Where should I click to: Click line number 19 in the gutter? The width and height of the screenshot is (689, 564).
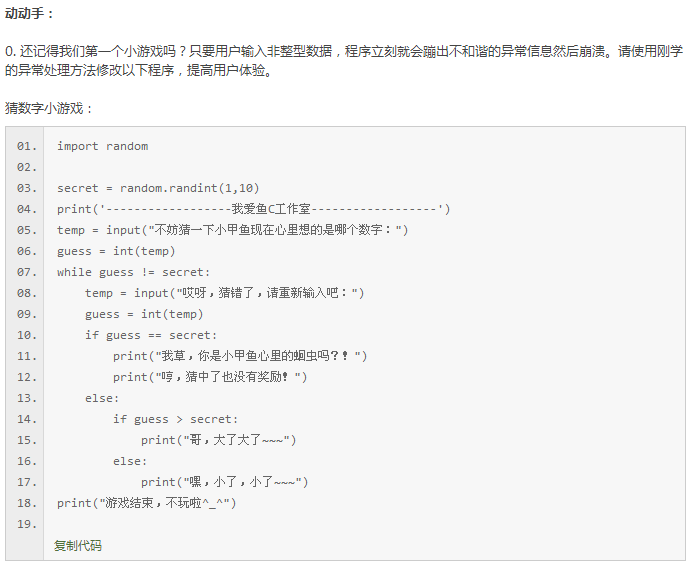click(x=27, y=524)
